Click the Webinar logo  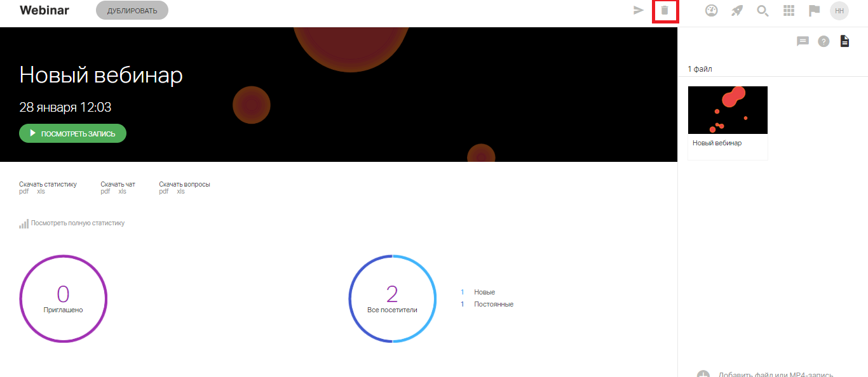click(x=44, y=10)
